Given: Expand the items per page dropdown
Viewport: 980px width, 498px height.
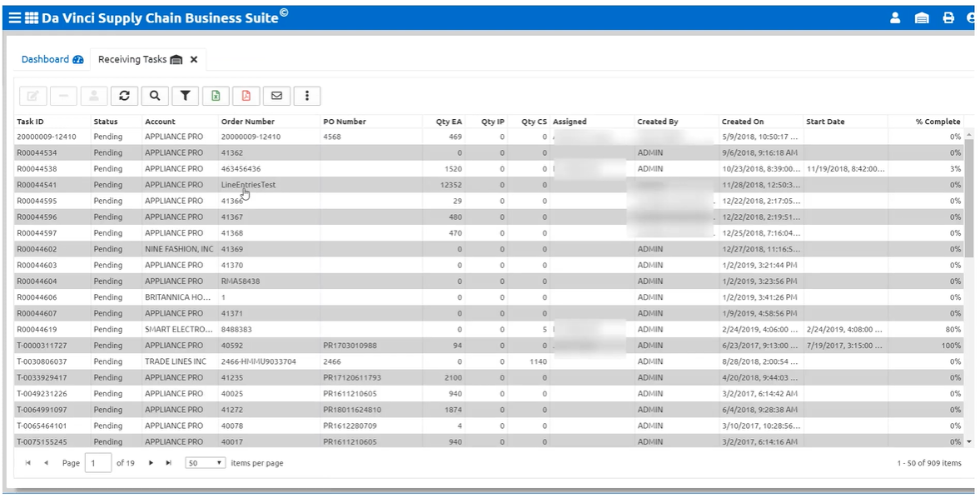Looking at the screenshot, I should click(205, 463).
